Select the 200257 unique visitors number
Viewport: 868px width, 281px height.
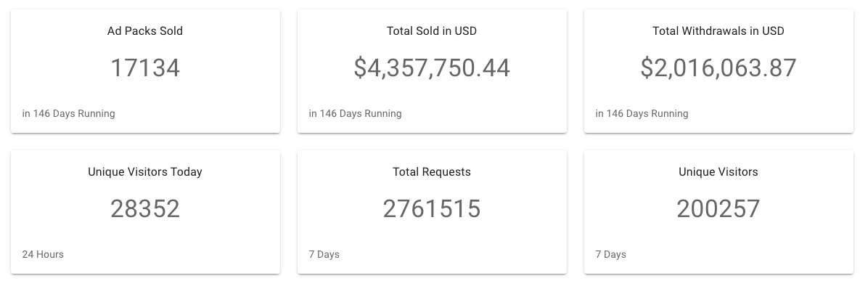(718, 209)
